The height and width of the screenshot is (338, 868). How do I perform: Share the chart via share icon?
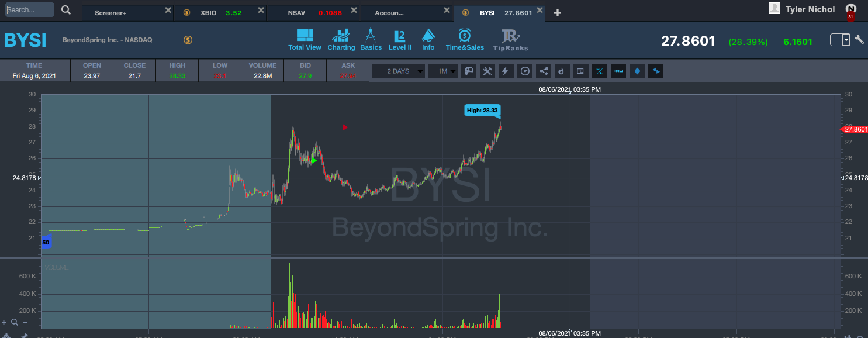544,71
